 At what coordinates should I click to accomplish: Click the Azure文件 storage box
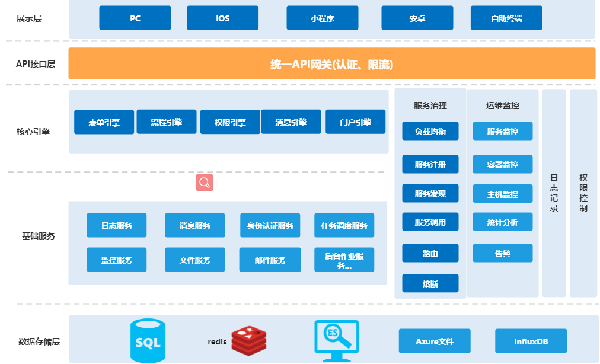coord(435,341)
